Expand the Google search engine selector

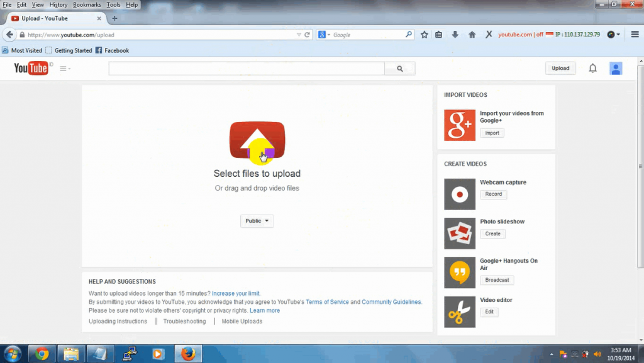325,35
